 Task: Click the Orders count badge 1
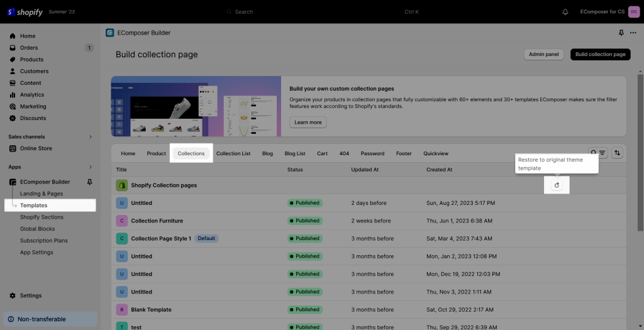89,48
